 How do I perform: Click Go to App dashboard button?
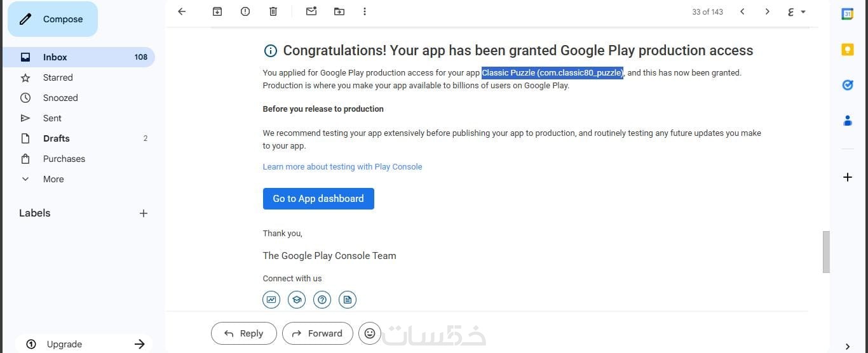point(318,199)
